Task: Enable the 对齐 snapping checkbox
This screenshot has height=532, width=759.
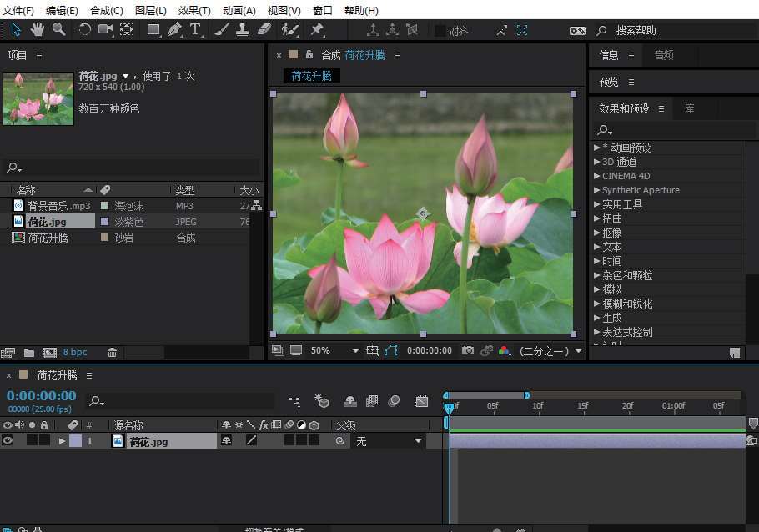Action: (440, 31)
